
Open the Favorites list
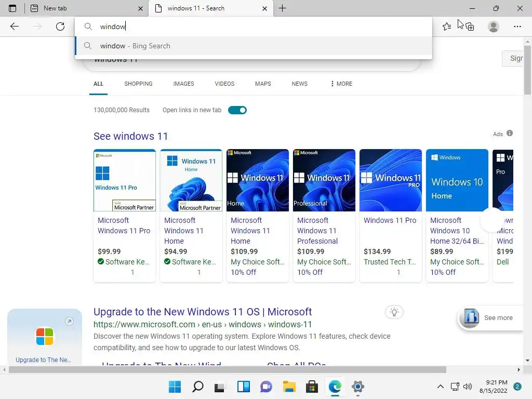[447, 26]
